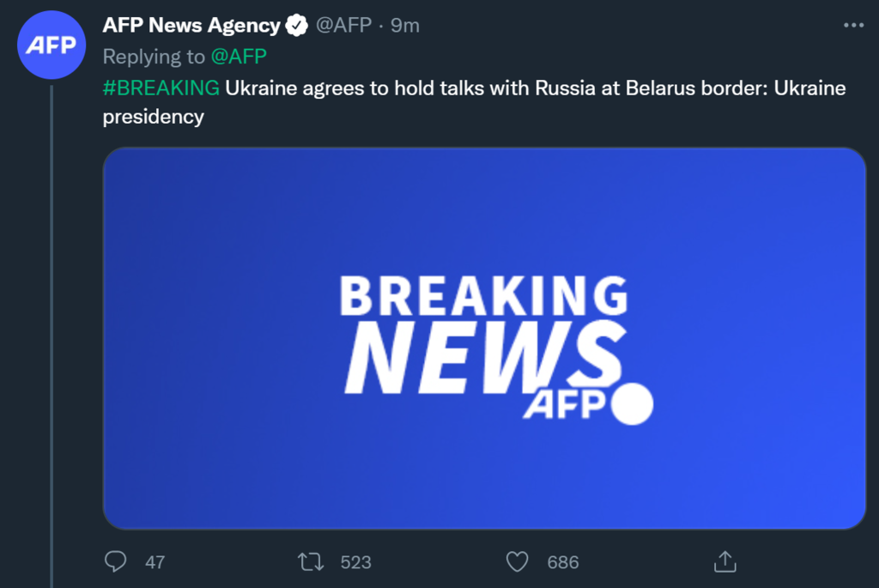This screenshot has height=588, width=879.
Task: Open the reply comment icon
Action: pos(116,561)
